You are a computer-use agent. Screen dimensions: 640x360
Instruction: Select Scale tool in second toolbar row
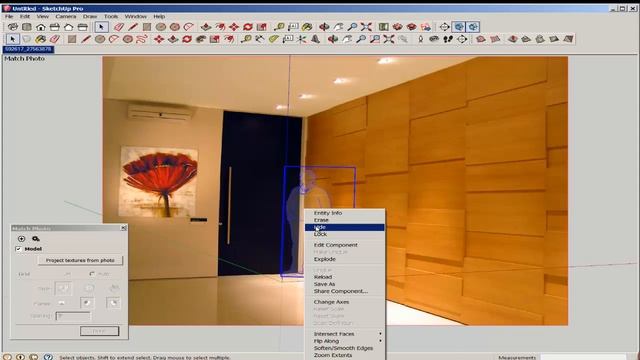click(215, 39)
